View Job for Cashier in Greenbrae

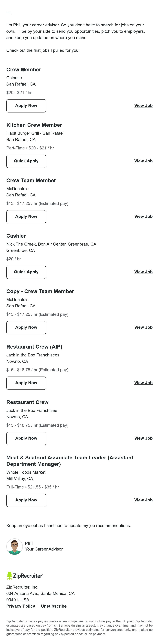coord(143,272)
